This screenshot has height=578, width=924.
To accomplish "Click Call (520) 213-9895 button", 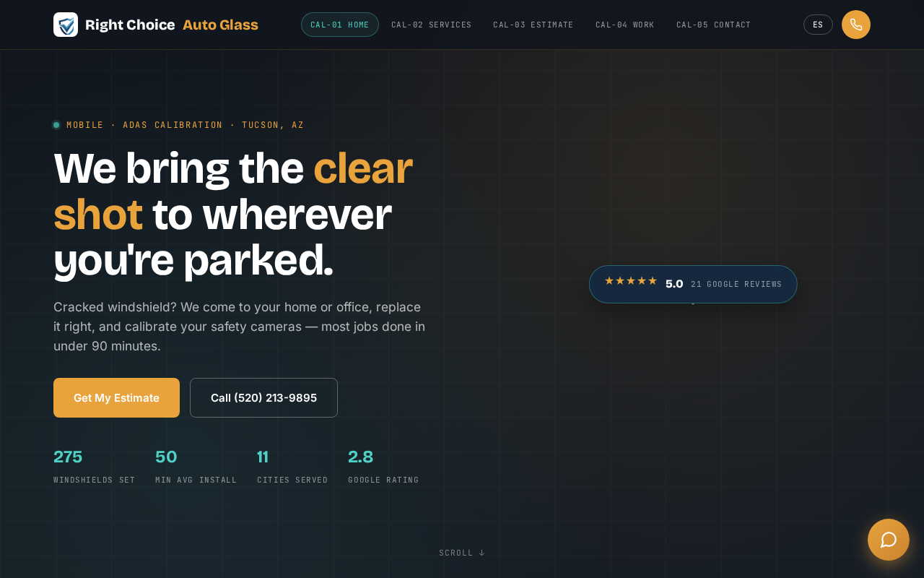I will pyautogui.click(x=263, y=397).
